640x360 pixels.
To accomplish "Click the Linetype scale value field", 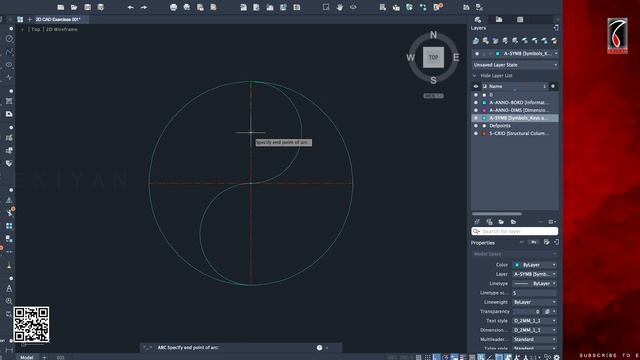I will (534, 293).
